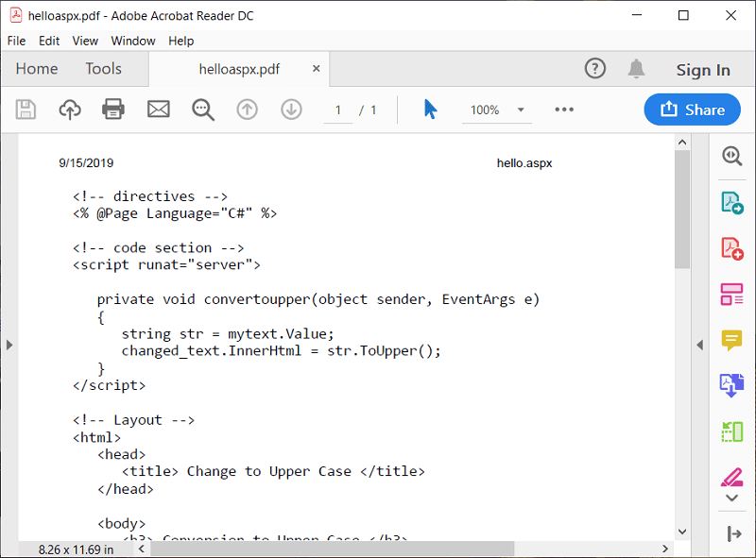The height and width of the screenshot is (558, 756).
Task: Open the Fill & Sign pen tool
Action: coord(731,477)
